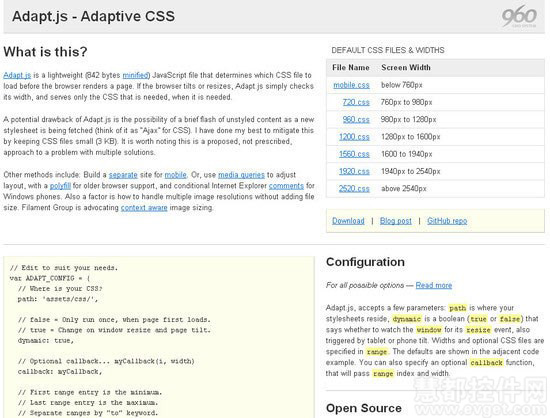
Task: Open the 1200.css file link
Action: (x=354, y=137)
